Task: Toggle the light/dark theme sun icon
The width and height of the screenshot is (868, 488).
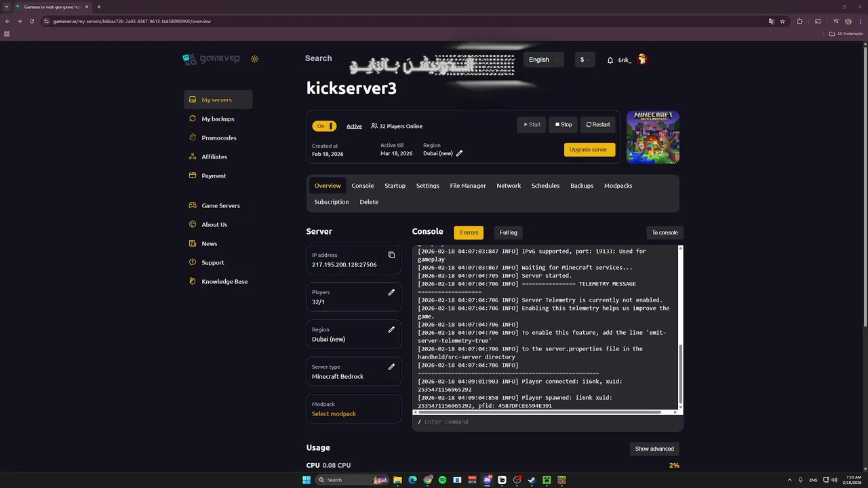Action: (x=254, y=59)
